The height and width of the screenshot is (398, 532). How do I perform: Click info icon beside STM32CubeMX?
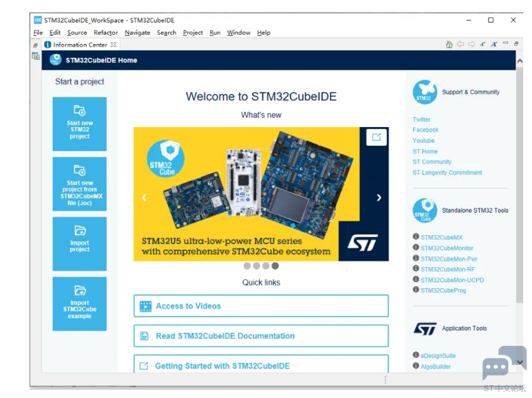tap(416, 236)
